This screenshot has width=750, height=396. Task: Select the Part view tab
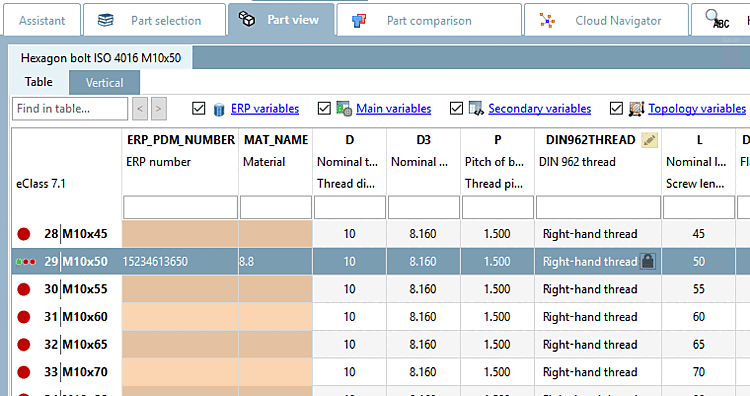tap(281, 20)
